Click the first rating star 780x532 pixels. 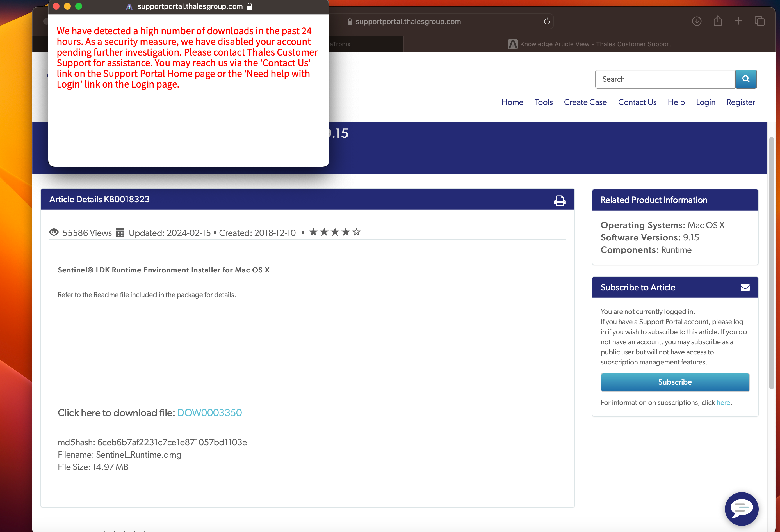(x=313, y=232)
